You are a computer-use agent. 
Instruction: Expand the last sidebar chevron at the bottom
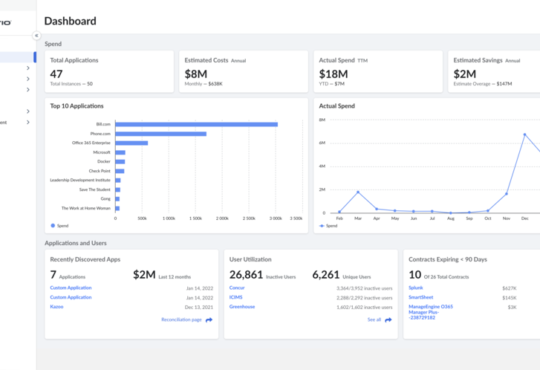(28, 122)
